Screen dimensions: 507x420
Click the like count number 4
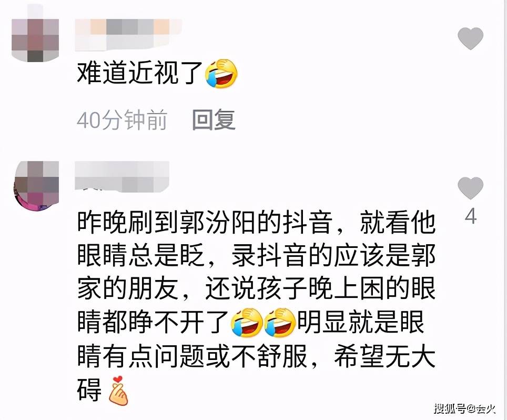pos(471,216)
